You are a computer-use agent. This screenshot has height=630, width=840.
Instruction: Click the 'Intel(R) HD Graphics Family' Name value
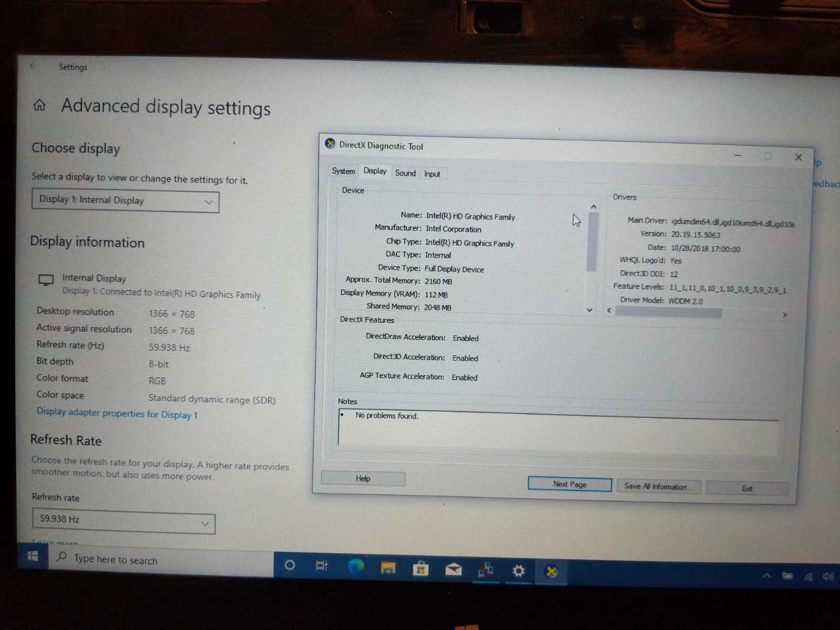click(470, 216)
